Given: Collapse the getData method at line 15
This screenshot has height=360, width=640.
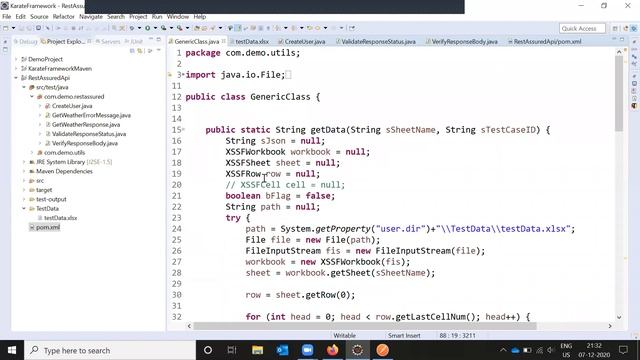Looking at the screenshot, I should tap(183, 130).
